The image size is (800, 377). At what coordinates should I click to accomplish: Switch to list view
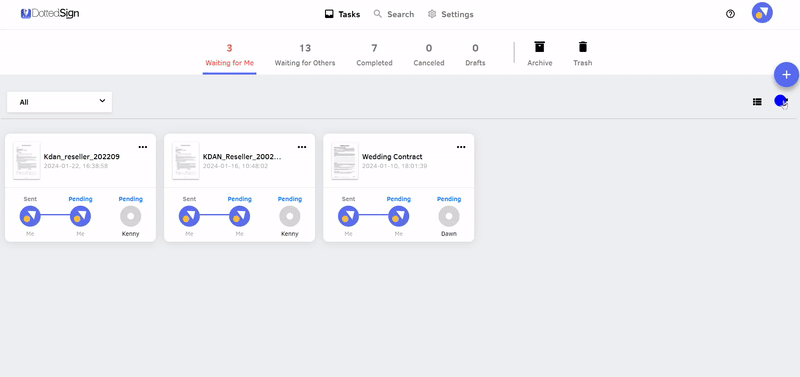[757, 102]
